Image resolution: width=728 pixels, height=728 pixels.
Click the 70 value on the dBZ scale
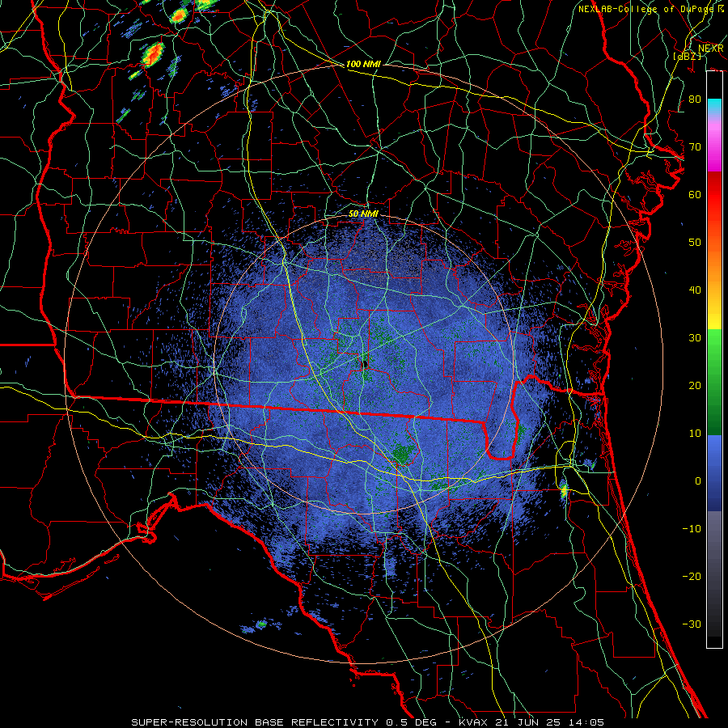click(x=695, y=147)
